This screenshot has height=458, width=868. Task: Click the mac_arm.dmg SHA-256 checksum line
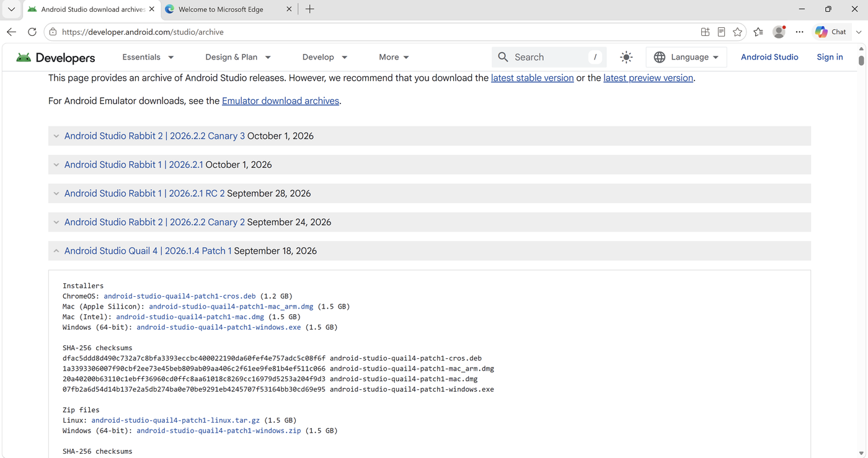(278, 369)
